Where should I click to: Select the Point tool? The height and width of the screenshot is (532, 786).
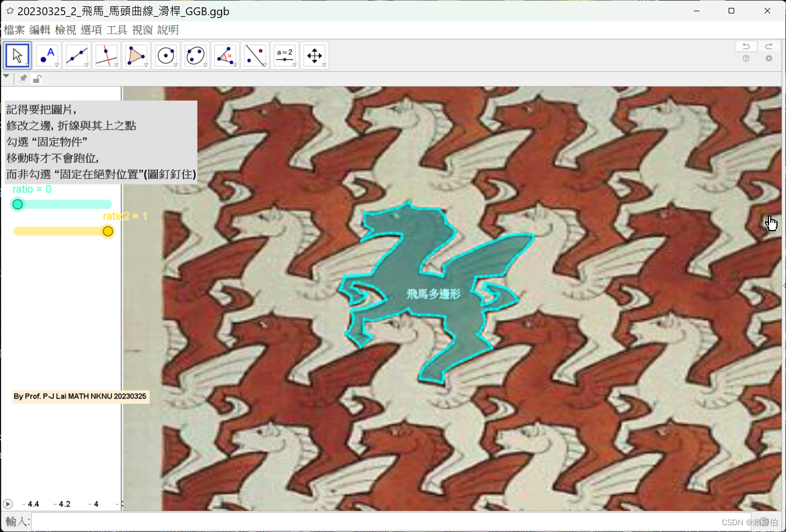point(47,56)
